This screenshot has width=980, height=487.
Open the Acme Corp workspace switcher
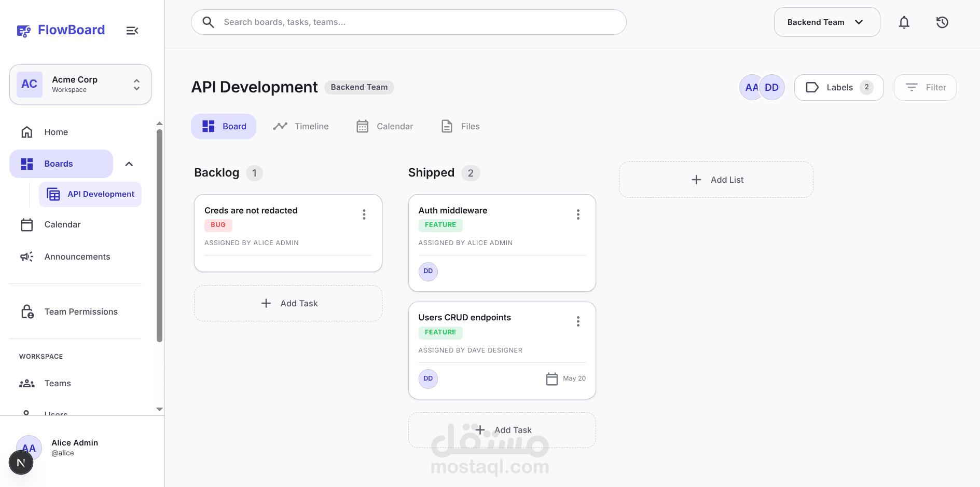coord(80,84)
